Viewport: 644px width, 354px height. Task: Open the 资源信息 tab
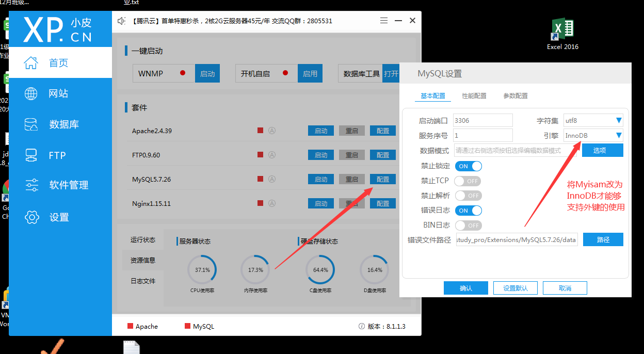click(143, 260)
